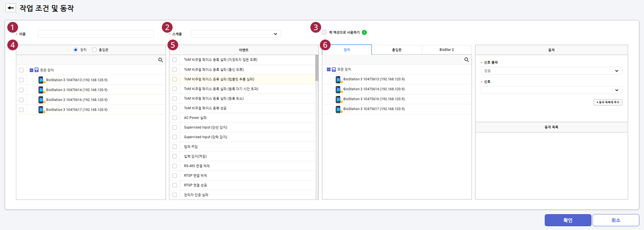Switch to the door tab in action panel

(396, 50)
